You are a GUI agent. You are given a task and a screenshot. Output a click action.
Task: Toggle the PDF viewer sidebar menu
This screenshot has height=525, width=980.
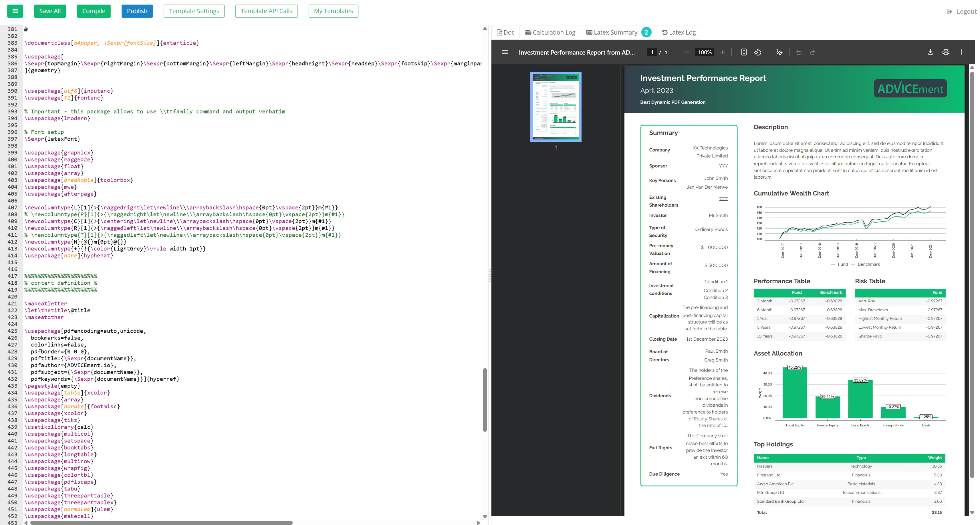(505, 52)
